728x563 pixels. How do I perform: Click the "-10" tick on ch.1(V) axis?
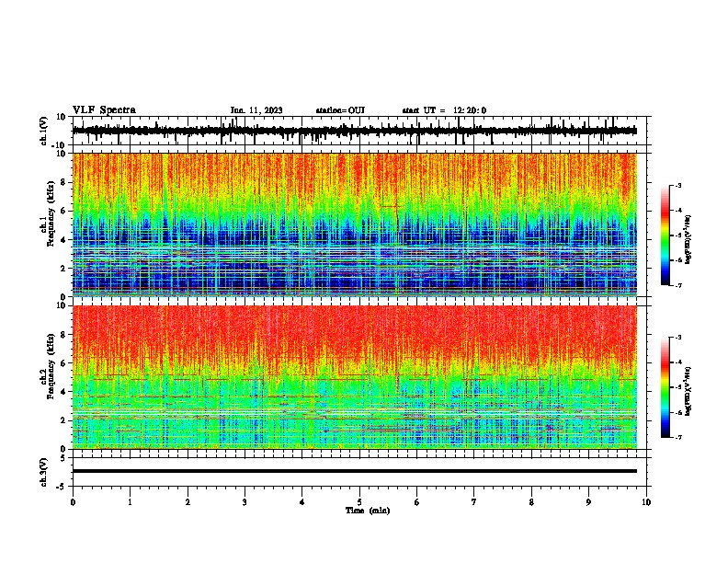[60, 145]
